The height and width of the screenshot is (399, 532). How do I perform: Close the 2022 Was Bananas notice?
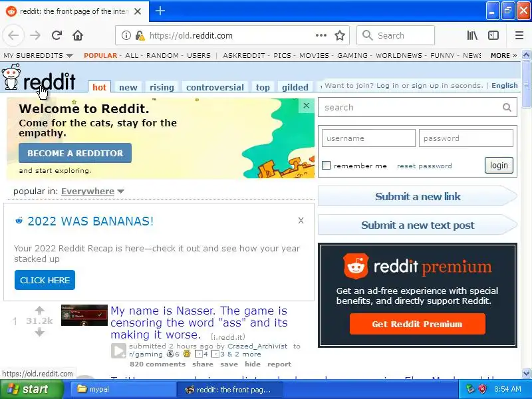click(301, 221)
